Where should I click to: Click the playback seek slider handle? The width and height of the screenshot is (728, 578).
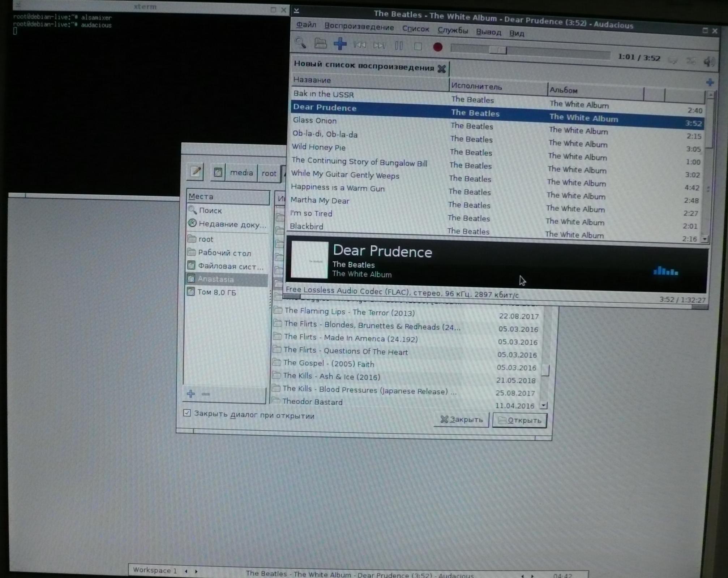pyautogui.click(x=498, y=50)
